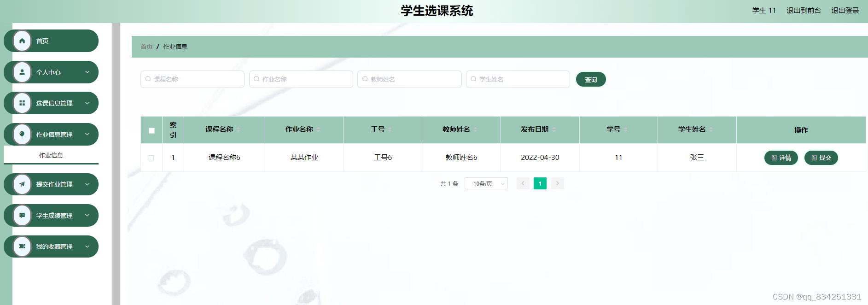Click the cell 教师姓名6
This screenshot has width=868, height=305.
(461, 158)
